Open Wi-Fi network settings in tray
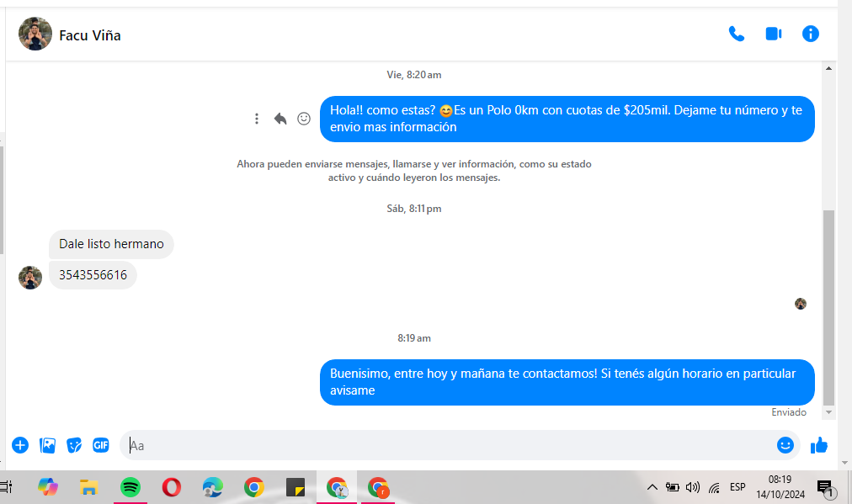852x504 pixels. tap(714, 488)
